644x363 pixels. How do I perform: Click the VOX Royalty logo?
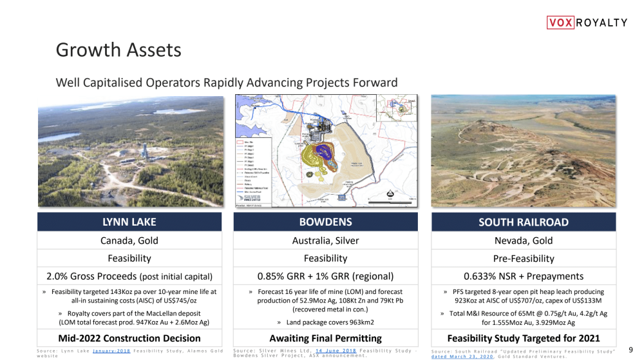(x=587, y=22)
